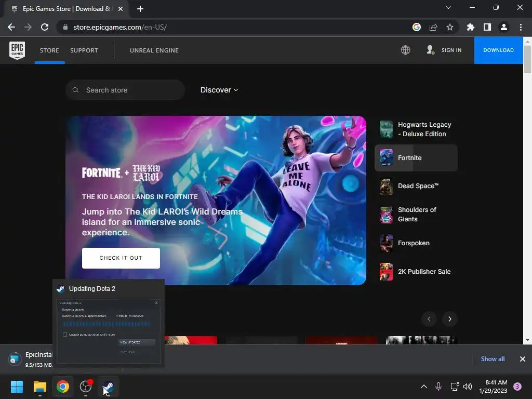Open the volume tray icon
The image size is (532, 399).
pos(468,387)
